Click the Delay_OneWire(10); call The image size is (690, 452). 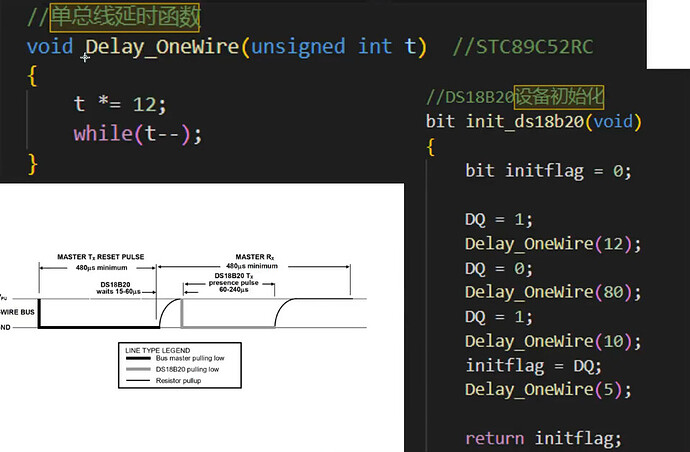[553, 342]
